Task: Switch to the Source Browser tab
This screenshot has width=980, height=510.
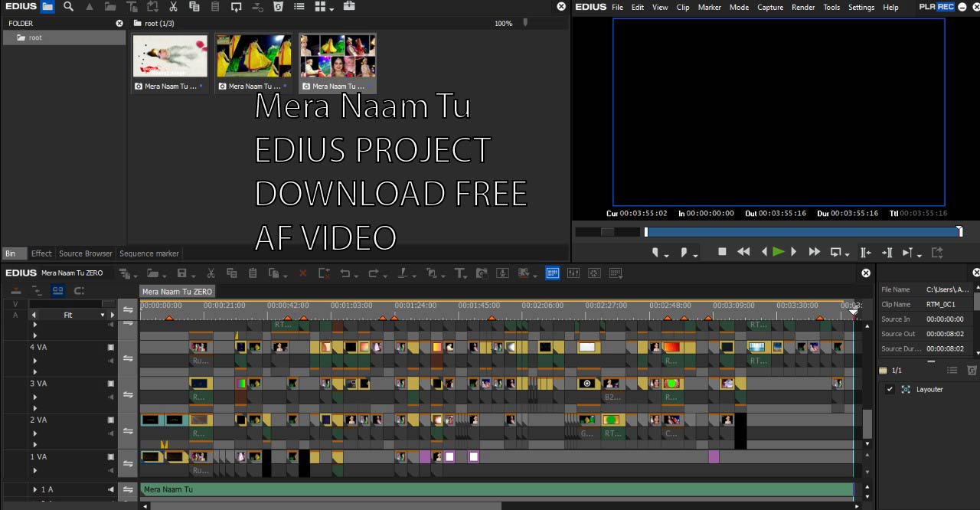Action: (x=86, y=253)
